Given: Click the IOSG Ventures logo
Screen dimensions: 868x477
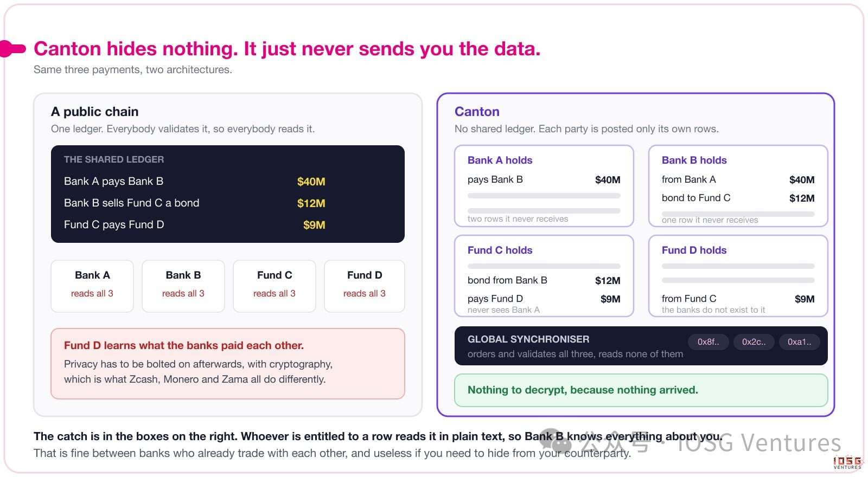Looking at the screenshot, I should (847, 462).
